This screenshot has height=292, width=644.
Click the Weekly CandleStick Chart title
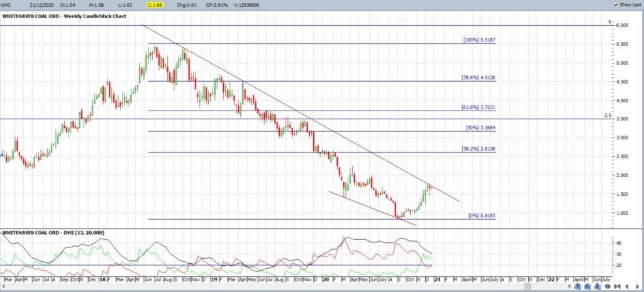[x=96, y=16]
